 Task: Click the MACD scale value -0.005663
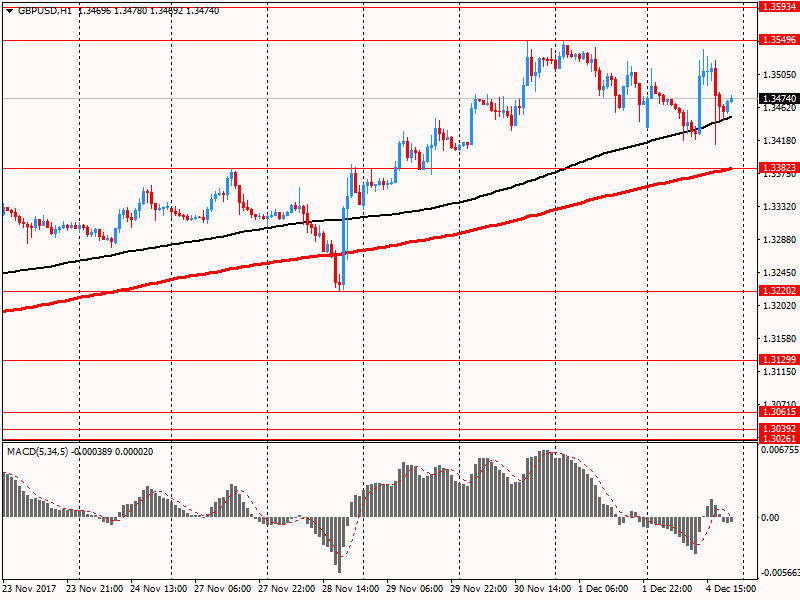780,573
